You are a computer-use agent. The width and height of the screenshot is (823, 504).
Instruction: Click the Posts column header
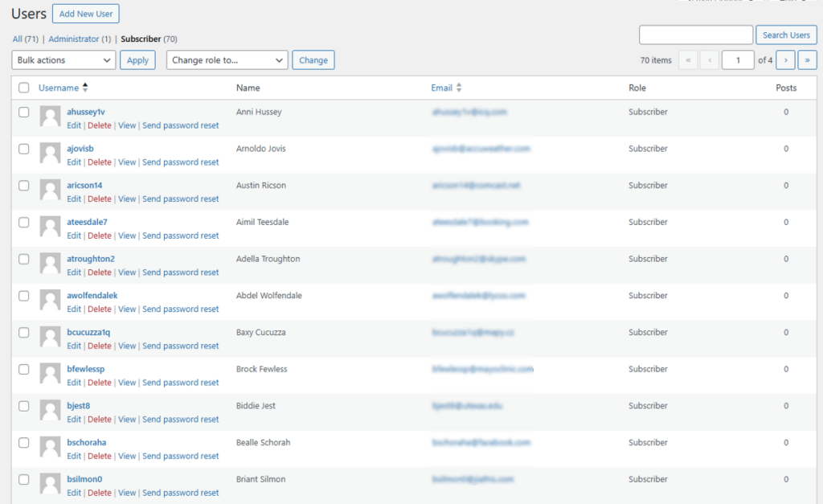tap(786, 88)
